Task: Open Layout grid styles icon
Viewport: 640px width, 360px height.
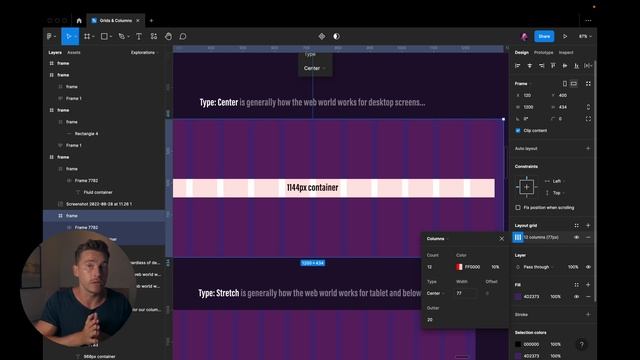Action: pos(576,225)
